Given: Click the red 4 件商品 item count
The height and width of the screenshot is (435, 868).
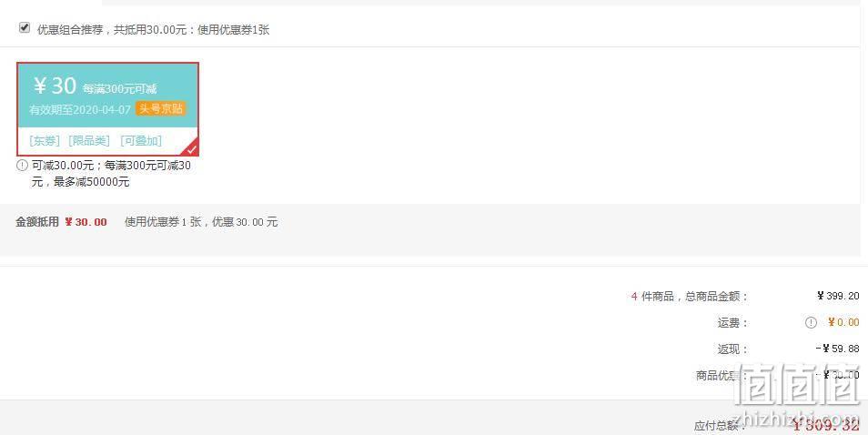Looking at the screenshot, I should [634, 297].
